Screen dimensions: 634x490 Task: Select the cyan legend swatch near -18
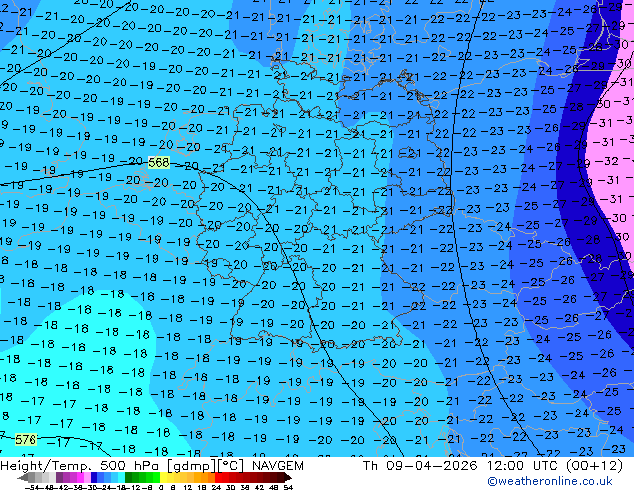tap(121, 477)
